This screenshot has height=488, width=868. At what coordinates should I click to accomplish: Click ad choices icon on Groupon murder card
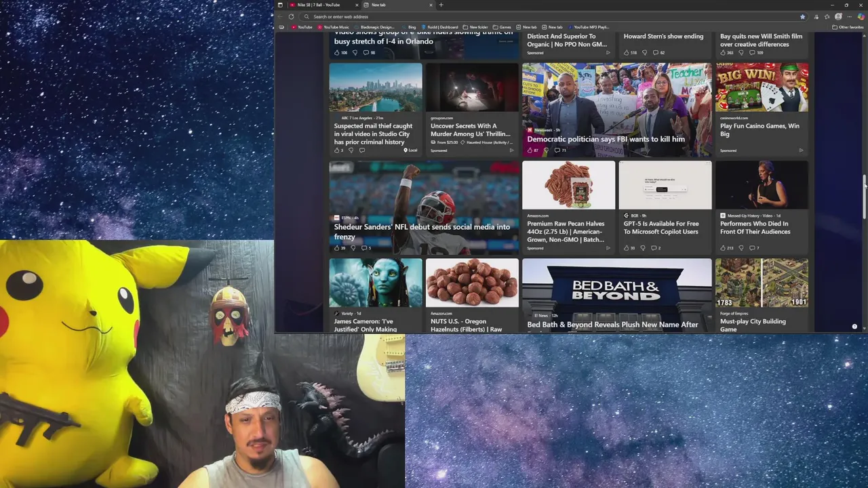[511, 150]
